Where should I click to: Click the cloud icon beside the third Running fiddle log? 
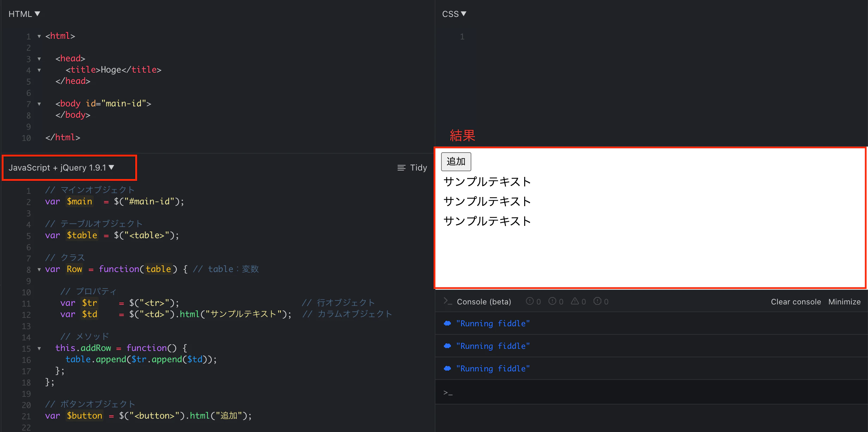pos(447,368)
